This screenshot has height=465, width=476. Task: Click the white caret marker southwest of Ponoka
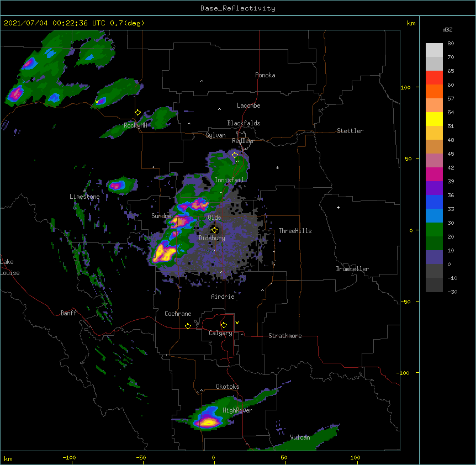[x=202, y=81]
